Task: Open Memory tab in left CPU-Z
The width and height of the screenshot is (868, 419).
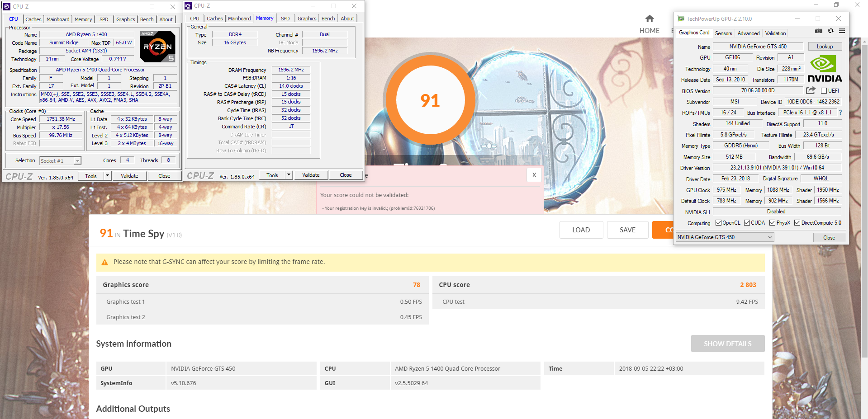Action: pos(83,19)
